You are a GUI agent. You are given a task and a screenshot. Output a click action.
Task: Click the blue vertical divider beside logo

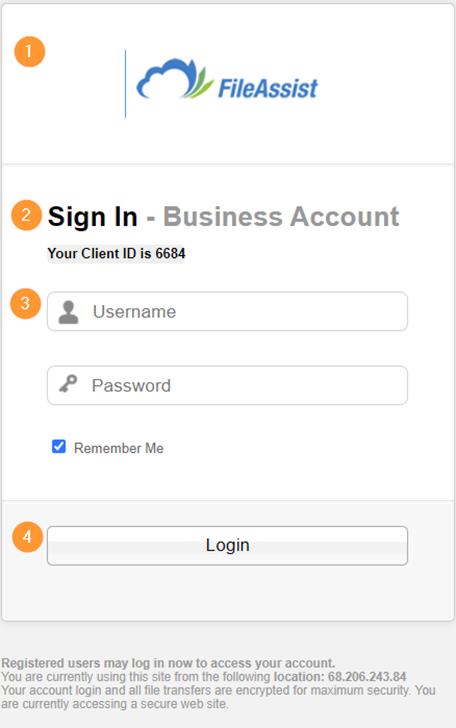click(125, 84)
